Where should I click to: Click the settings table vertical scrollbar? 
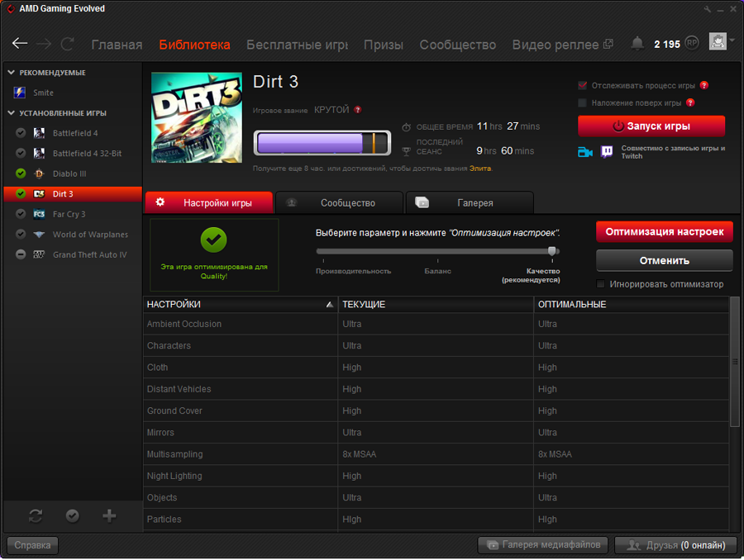click(x=735, y=361)
